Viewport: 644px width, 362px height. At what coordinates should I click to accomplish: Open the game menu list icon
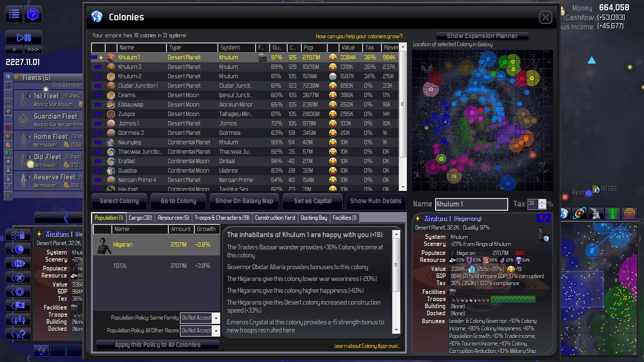[14, 14]
